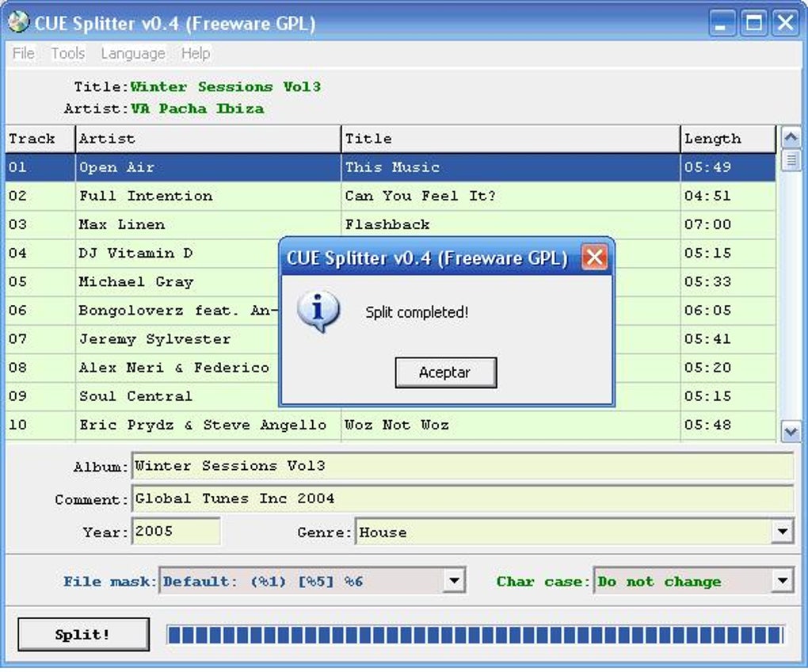The height and width of the screenshot is (672, 808).
Task: Select the Woz Not Woz title cell
Action: (x=511, y=425)
